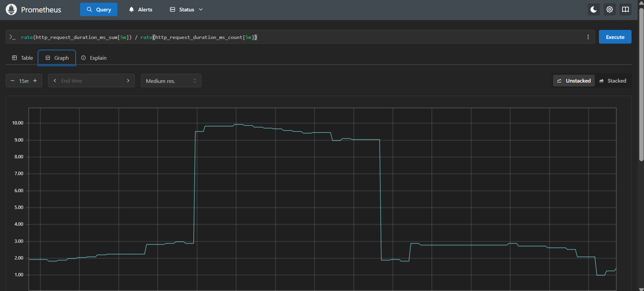Select the Graph tab
Screen dimensions: 644x291
57,58
